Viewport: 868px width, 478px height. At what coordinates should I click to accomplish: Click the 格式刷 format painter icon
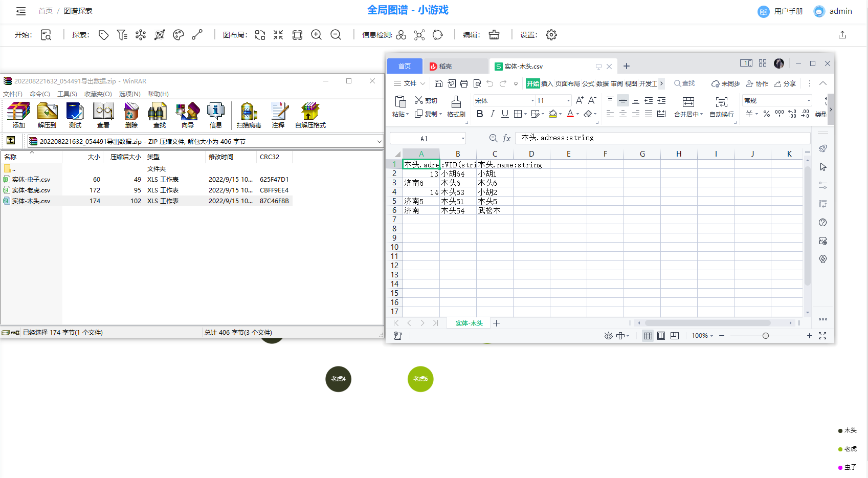456,106
